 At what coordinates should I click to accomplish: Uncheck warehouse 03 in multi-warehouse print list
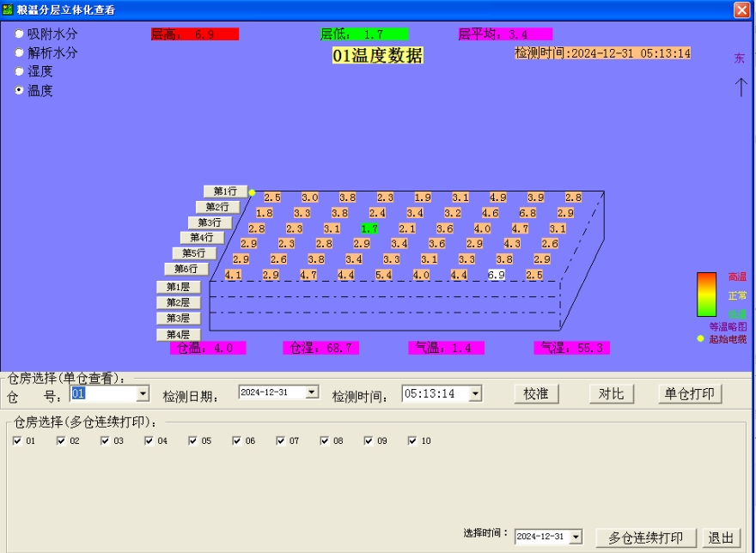pyautogui.click(x=103, y=440)
